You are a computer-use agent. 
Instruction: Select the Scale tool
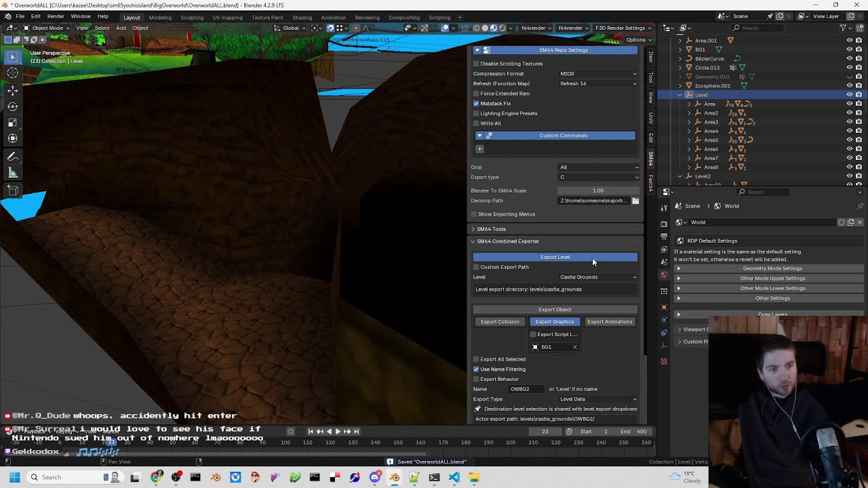[12, 123]
